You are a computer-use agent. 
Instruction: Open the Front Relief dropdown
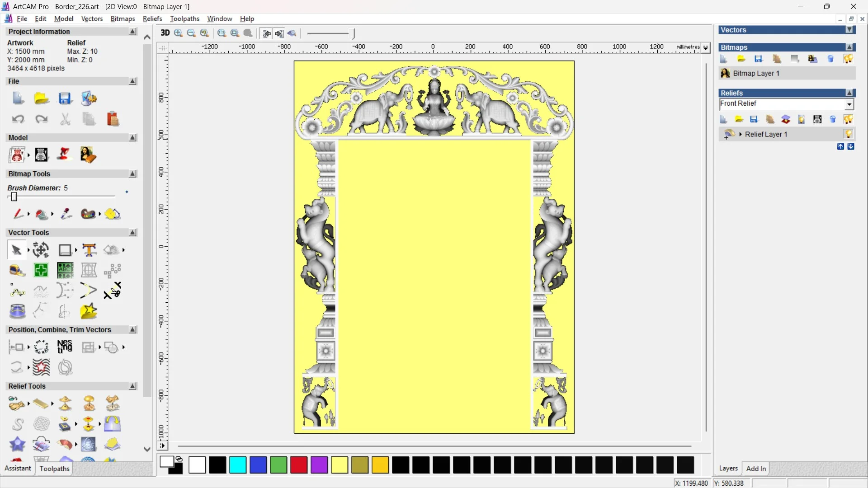coord(849,104)
